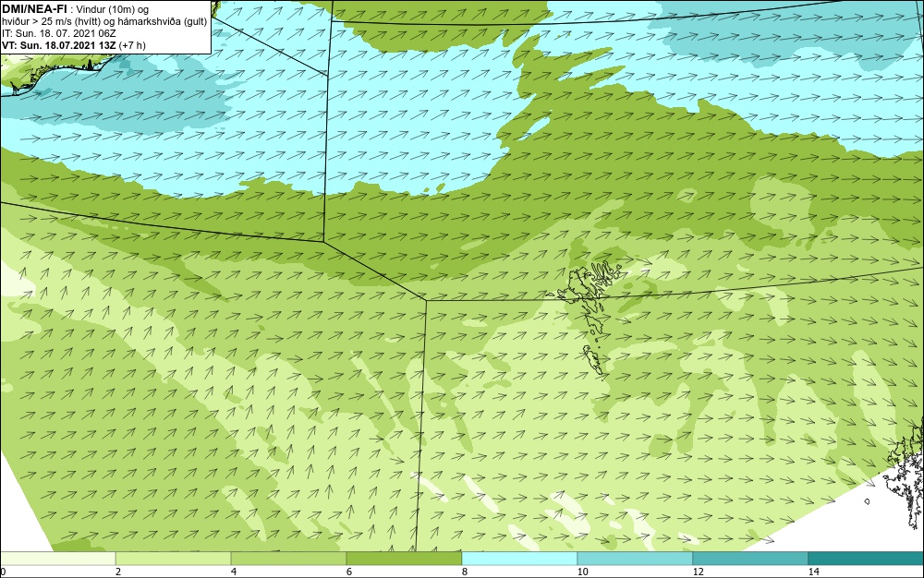Select the 6–8 m/s dark green legend segment
The image size is (924, 578).
pyautogui.click(x=405, y=559)
